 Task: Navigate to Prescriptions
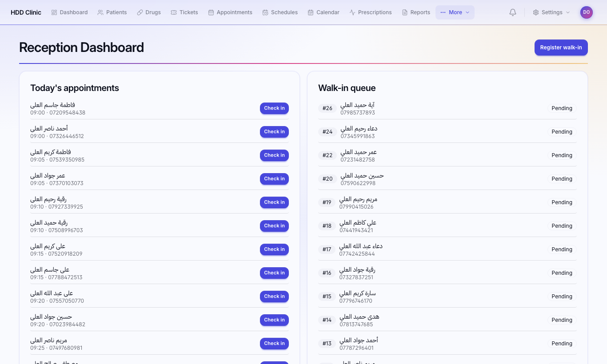coord(371,12)
